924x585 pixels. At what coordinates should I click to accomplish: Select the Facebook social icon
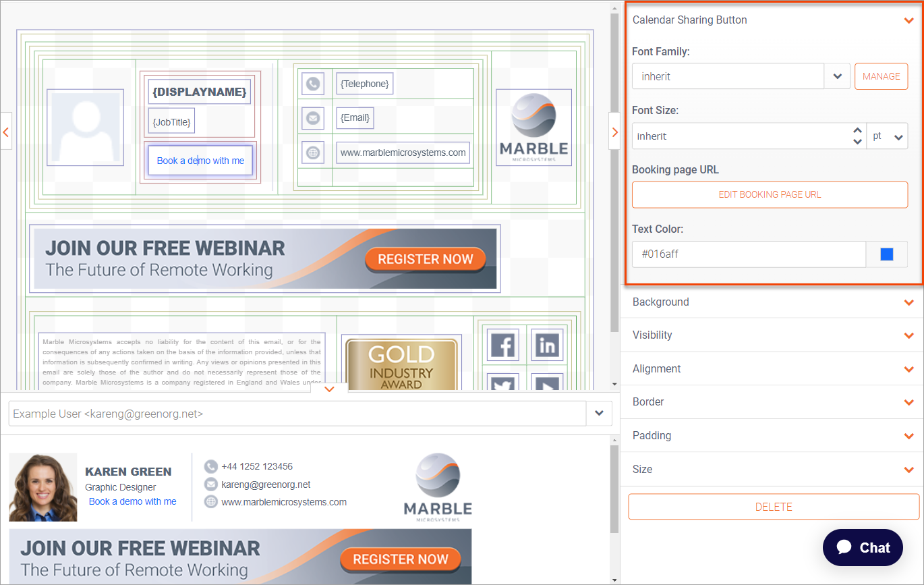[x=502, y=345]
